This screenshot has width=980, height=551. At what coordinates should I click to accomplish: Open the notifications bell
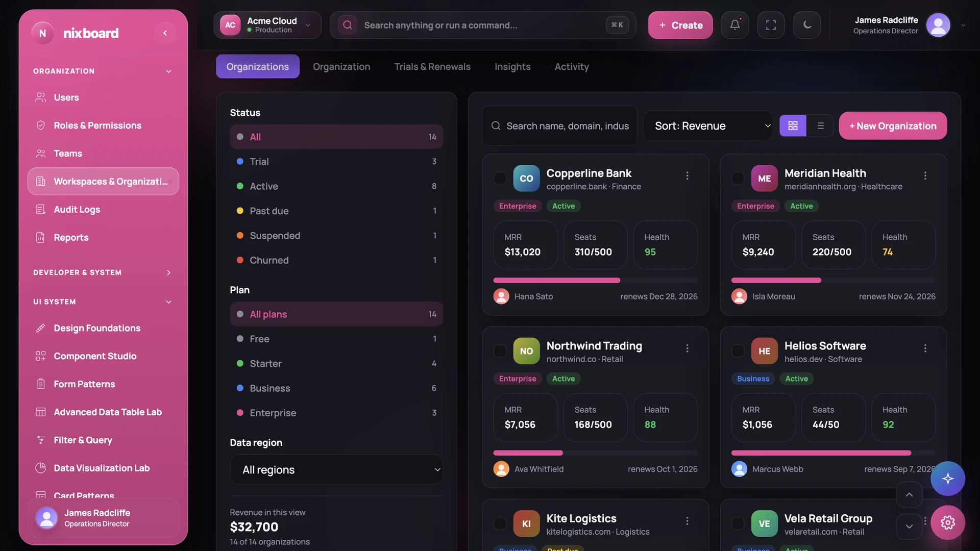[x=734, y=25]
